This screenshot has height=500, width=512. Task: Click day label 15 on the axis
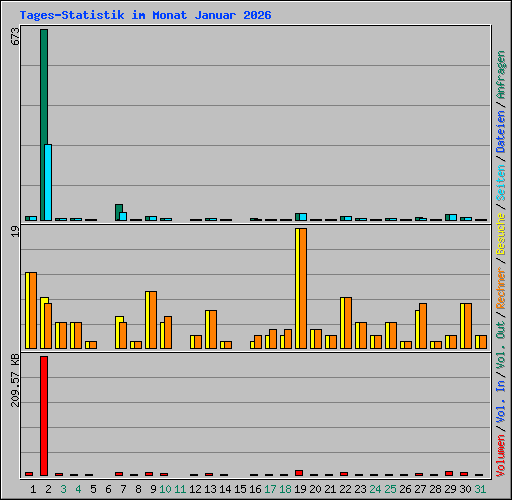pos(240,489)
